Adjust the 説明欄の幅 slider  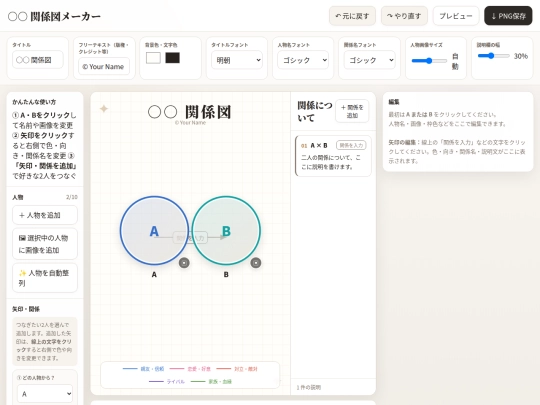pos(493,56)
